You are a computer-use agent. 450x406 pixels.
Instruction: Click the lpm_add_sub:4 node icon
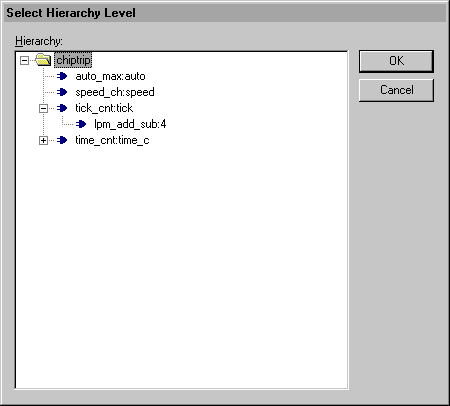(81, 124)
